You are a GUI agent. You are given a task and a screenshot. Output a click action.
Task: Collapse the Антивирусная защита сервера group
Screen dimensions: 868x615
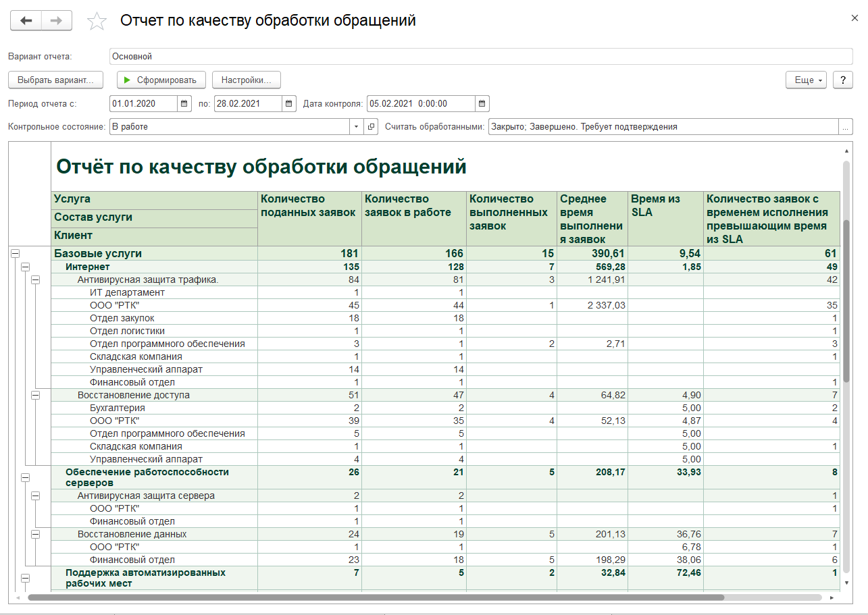[x=36, y=496]
